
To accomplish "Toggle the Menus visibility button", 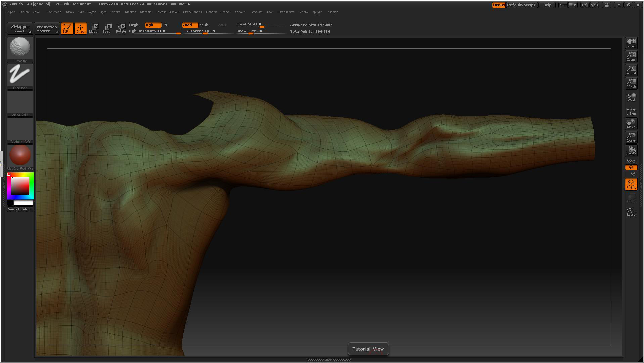I will (x=498, y=5).
